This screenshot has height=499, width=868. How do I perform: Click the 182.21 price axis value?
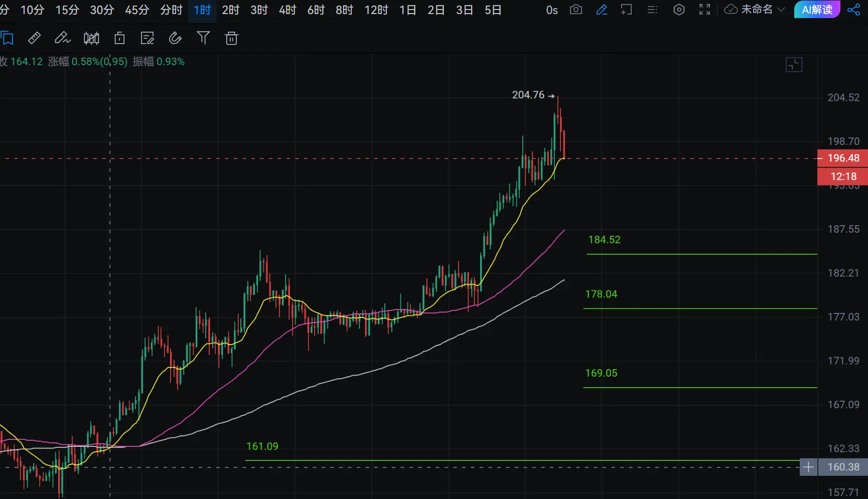coord(843,273)
